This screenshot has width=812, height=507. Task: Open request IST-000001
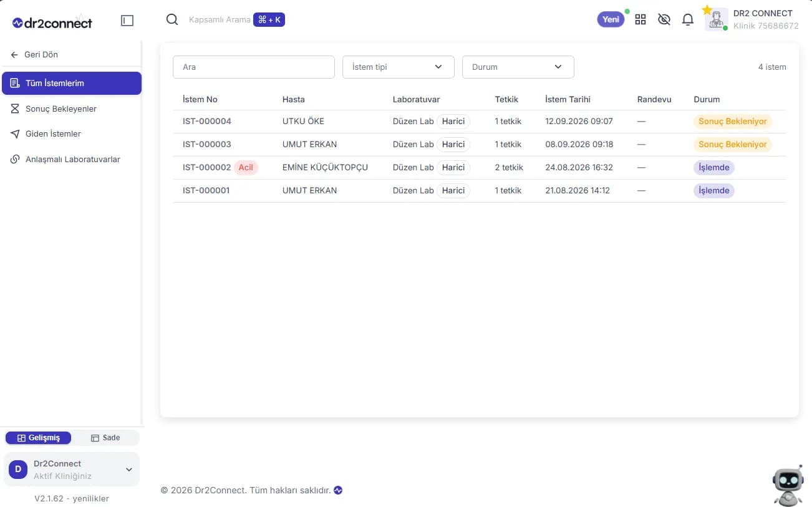(206, 190)
